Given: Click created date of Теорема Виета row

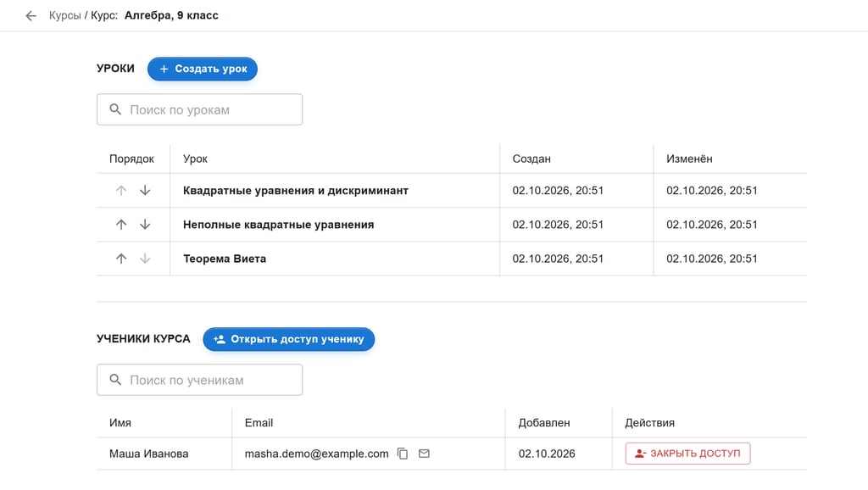Looking at the screenshot, I should pos(558,259).
